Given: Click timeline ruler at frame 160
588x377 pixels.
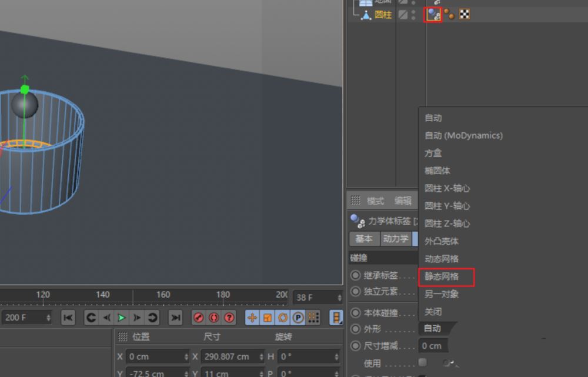Looking at the screenshot, I should 163,295.
